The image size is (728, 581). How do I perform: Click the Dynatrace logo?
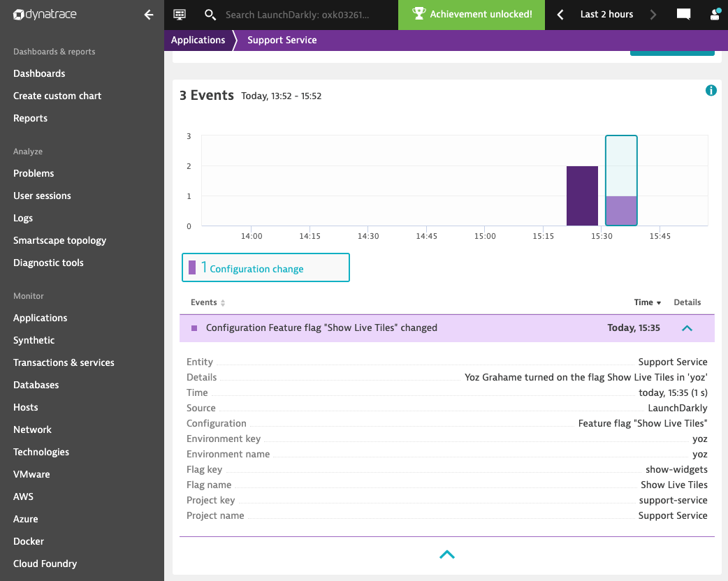[x=45, y=14]
